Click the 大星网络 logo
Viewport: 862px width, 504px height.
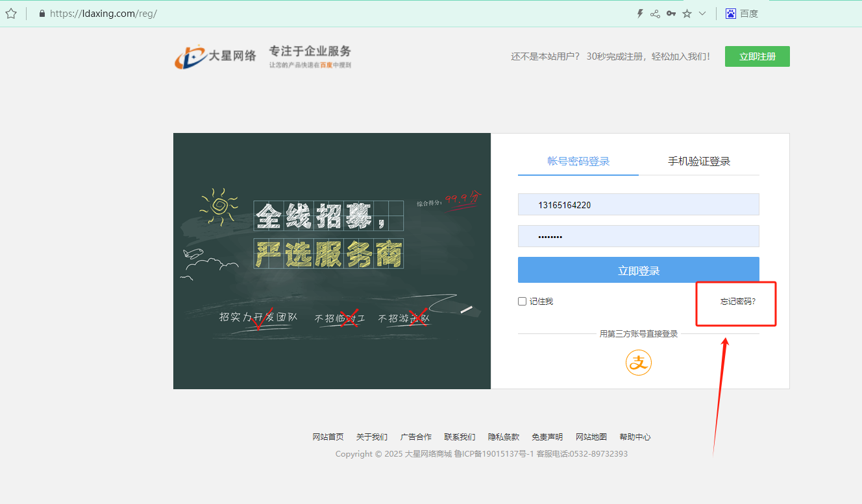coord(215,56)
